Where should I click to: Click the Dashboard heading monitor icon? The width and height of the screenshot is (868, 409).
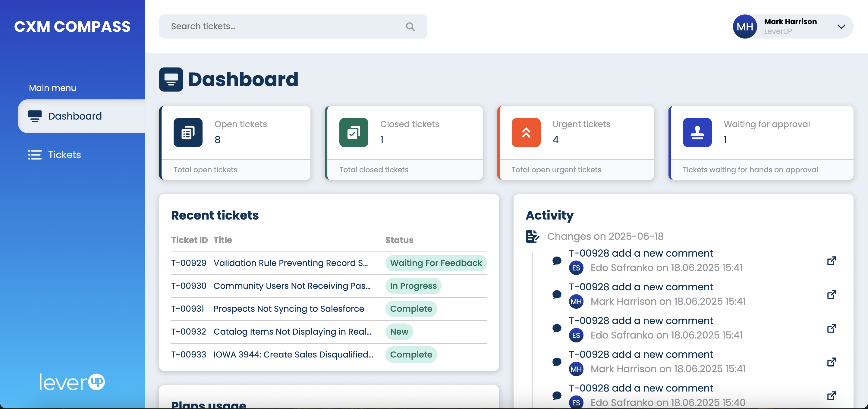click(171, 80)
